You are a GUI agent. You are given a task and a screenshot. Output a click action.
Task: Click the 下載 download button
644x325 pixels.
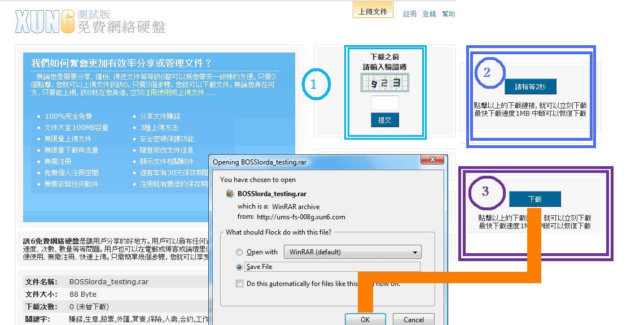tap(535, 199)
